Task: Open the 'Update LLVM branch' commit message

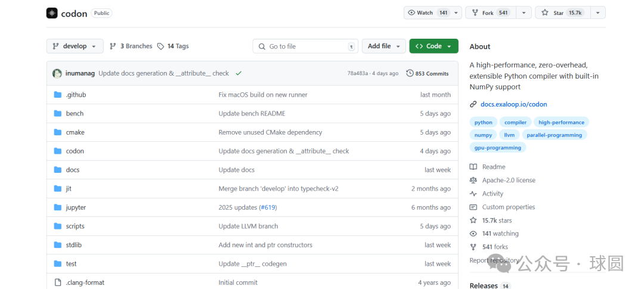Action: tap(248, 226)
